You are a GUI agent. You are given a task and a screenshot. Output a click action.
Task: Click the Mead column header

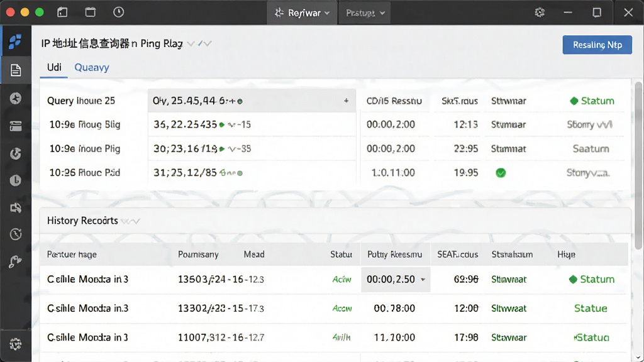[254, 255]
